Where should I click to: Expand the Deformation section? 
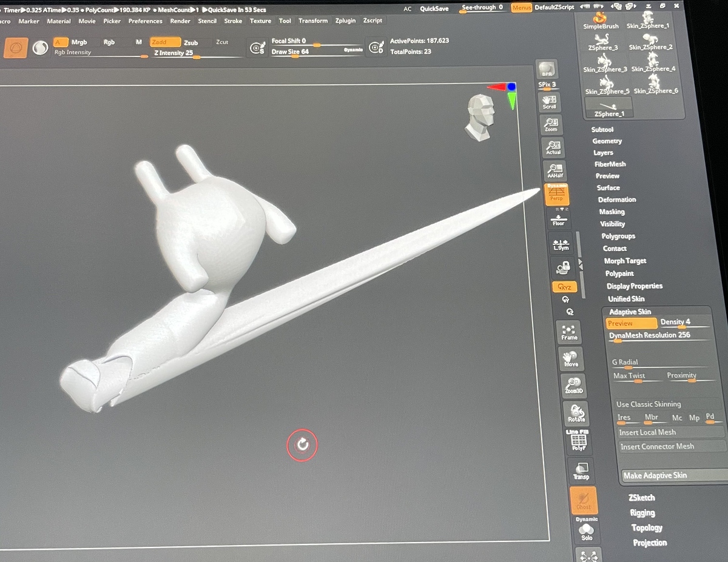[617, 199]
